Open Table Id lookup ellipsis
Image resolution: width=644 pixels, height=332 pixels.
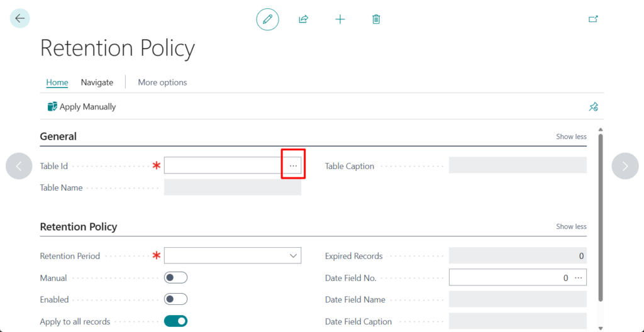coord(293,165)
